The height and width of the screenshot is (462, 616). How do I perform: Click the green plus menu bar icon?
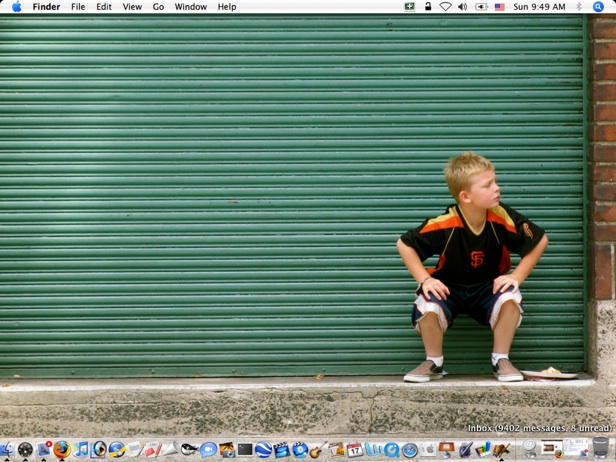point(409,7)
